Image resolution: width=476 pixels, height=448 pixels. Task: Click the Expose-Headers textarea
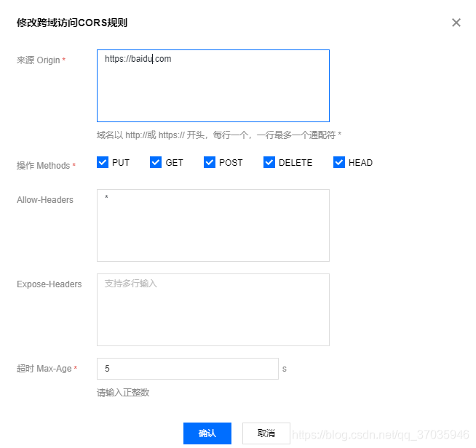(213, 310)
